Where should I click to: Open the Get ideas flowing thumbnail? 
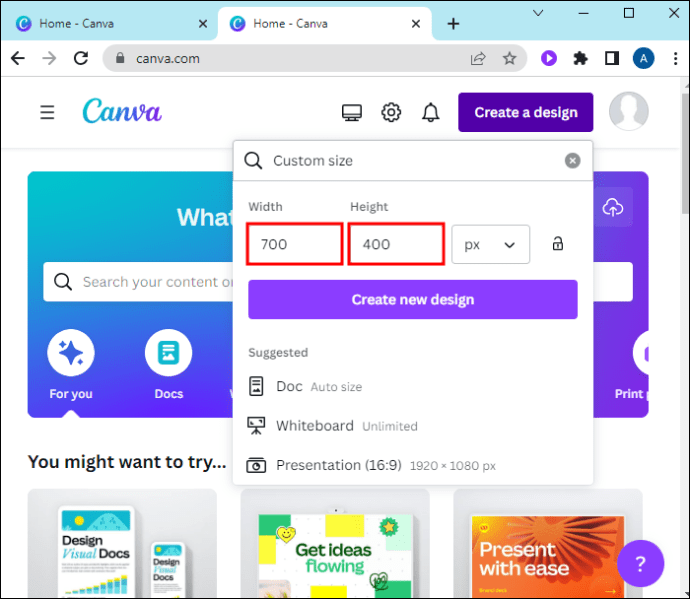click(335, 543)
